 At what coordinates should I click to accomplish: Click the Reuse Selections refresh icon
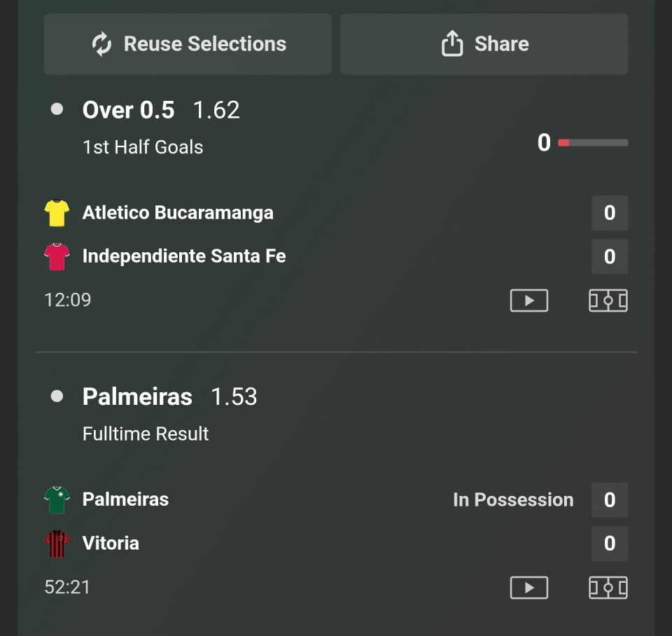(x=102, y=44)
